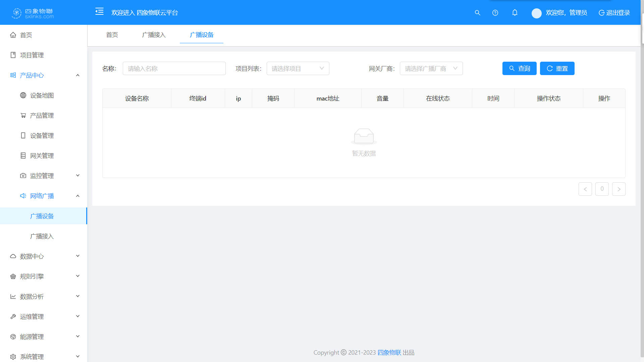Open the help question-mark icon
The width and height of the screenshot is (644, 362).
[x=495, y=13]
